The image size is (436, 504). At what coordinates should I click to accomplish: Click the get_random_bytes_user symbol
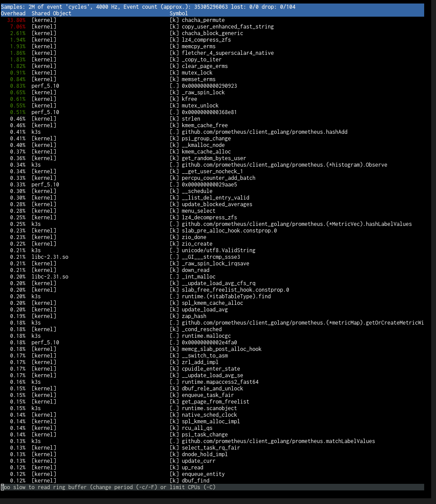click(x=214, y=158)
